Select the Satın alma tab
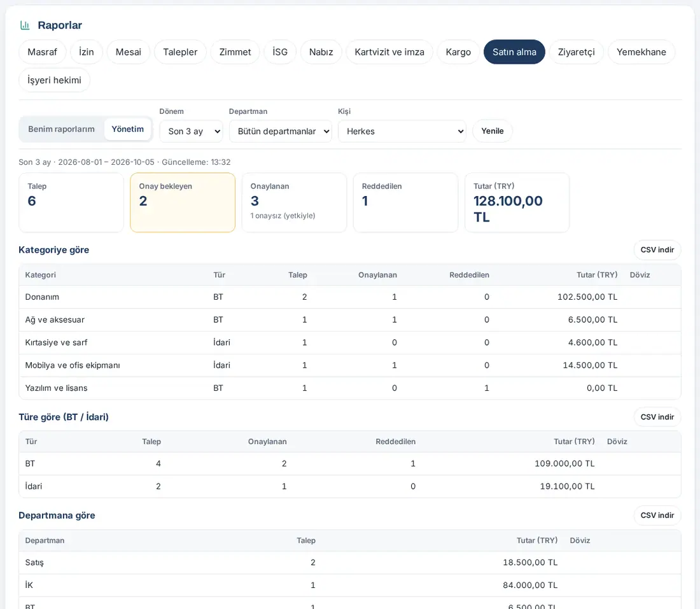Screen dimensions: 700x609 tap(514, 52)
